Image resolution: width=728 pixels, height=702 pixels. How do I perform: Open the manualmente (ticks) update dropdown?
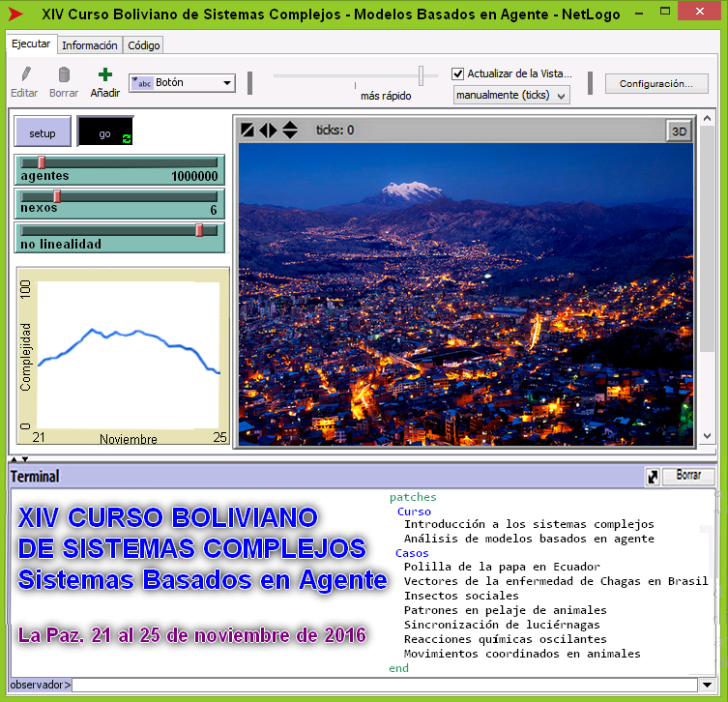tap(511, 95)
